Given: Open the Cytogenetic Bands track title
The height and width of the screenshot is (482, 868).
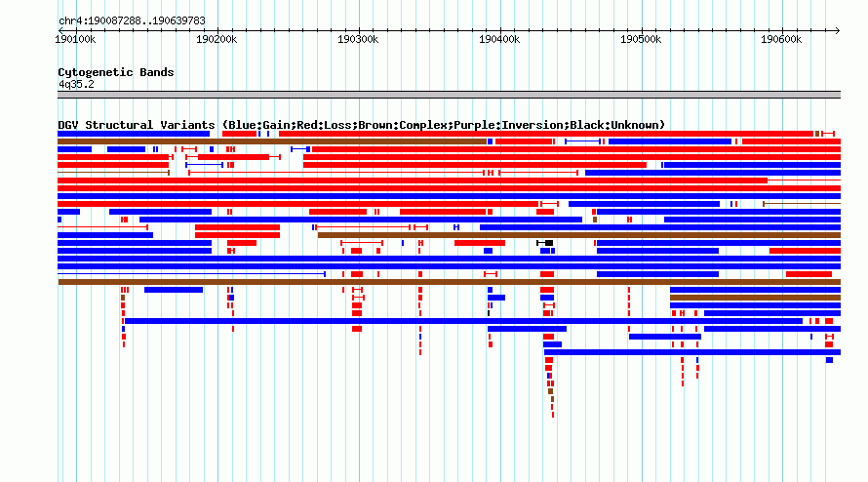Looking at the screenshot, I should (x=116, y=72).
